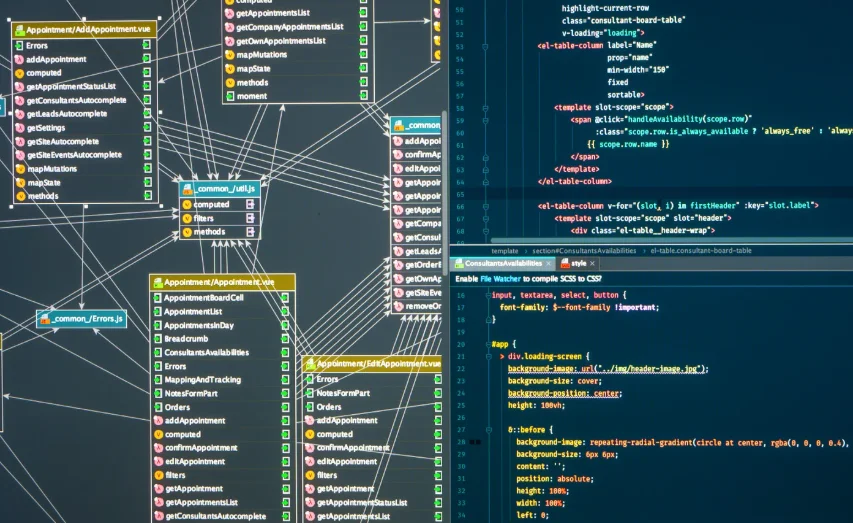Viewport: 853px width, 523px height.
Task: Click the rgba color preview in line 28 gutter
Action: click(x=475, y=442)
